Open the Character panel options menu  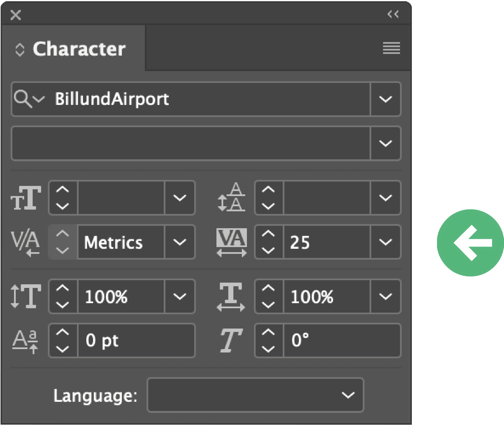click(x=391, y=48)
